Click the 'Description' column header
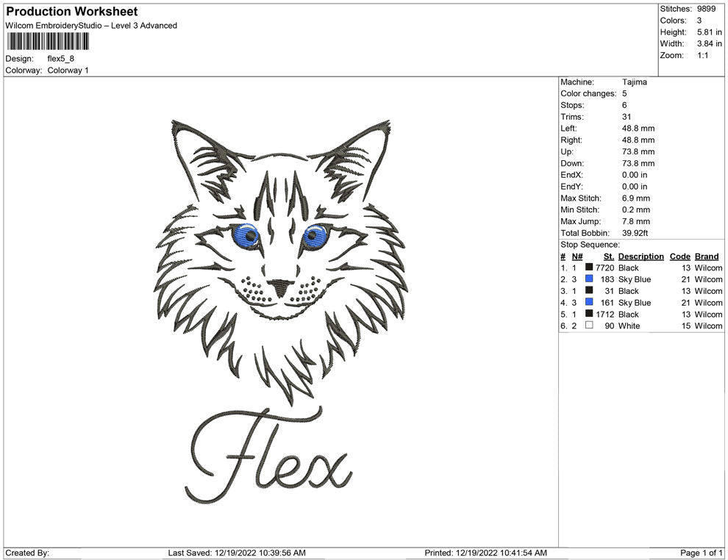The width and height of the screenshot is (728, 560). pos(640,256)
